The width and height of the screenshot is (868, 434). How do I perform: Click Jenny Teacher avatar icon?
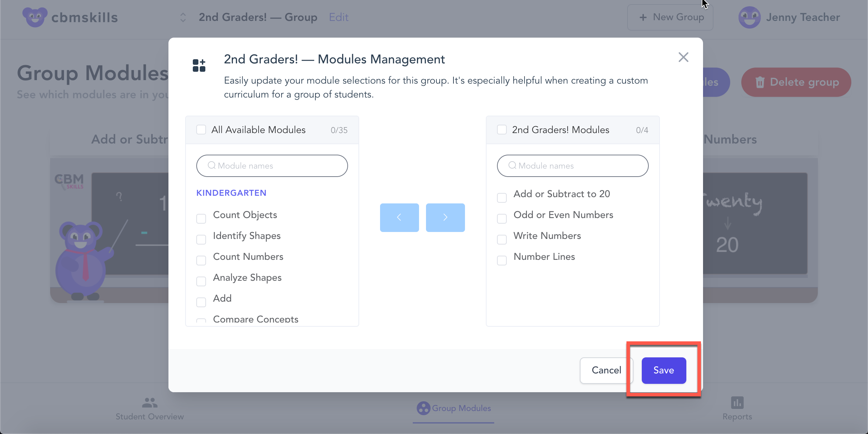click(x=749, y=17)
